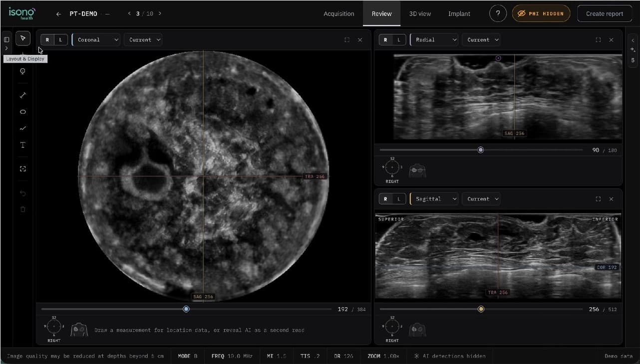Screen dimensions: 640x364
Task: Toggle the PHI HIDDEN switch
Action: [541, 13]
